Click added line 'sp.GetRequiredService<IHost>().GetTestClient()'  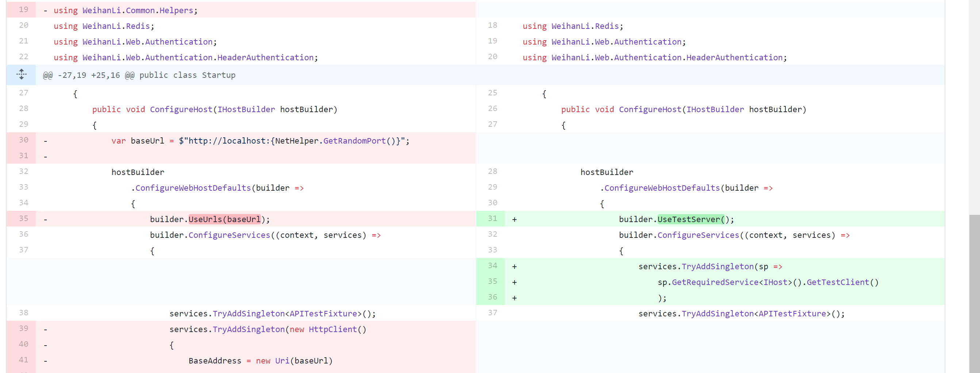[768, 282]
